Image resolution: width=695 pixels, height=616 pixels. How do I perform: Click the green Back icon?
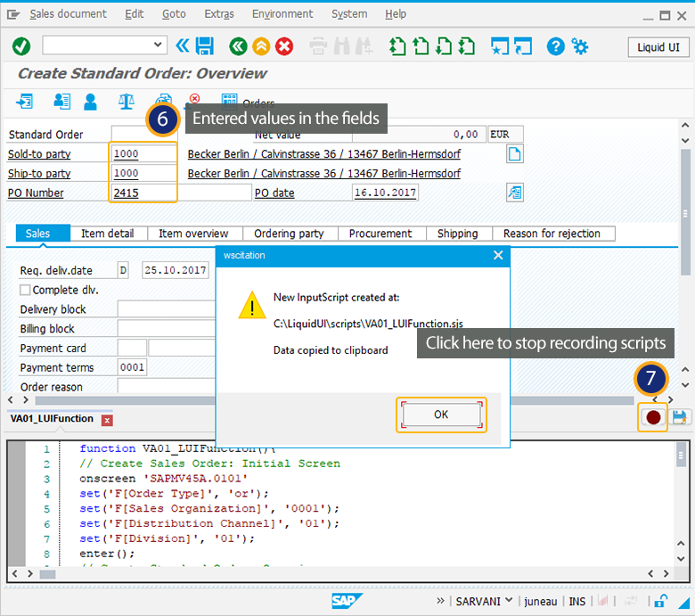(238, 45)
